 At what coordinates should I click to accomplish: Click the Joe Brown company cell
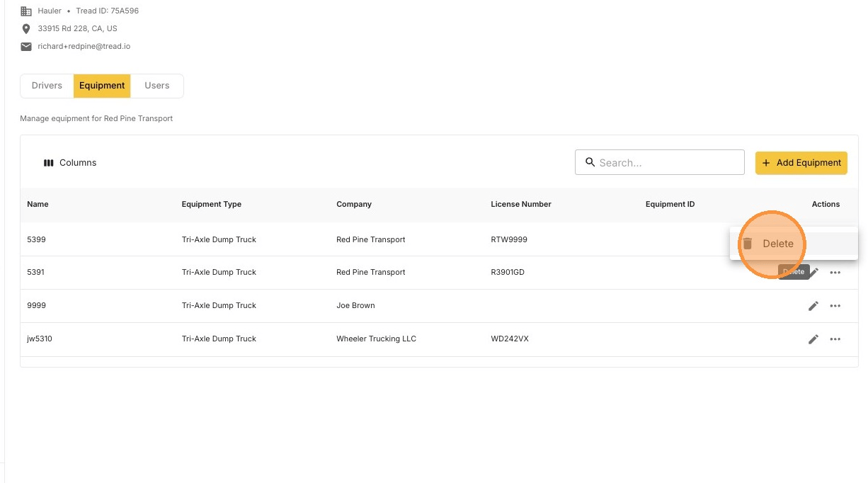[x=355, y=305]
